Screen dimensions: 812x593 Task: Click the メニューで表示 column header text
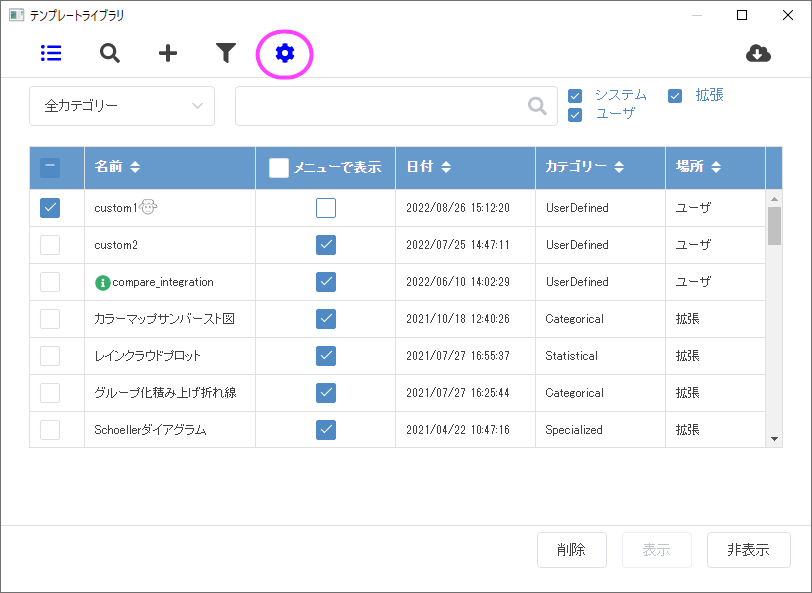pyautogui.click(x=338, y=167)
